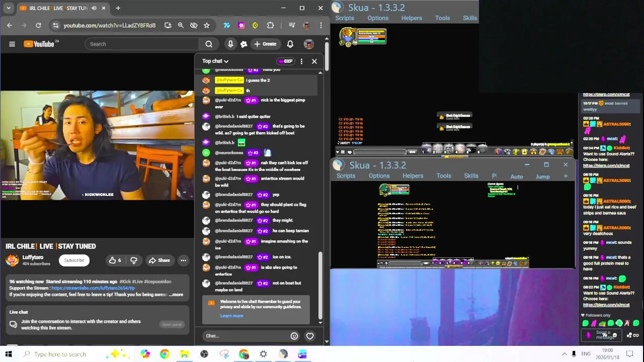Open the Chrome tab search dropdown
Image resolution: width=644 pixels, height=362 pixels.
(x=9, y=8)
